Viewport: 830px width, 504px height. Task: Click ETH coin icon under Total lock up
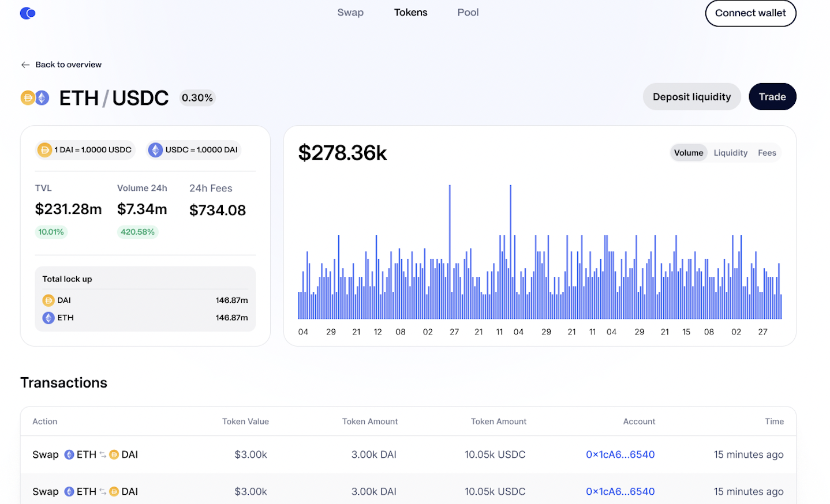click(48, 318)
